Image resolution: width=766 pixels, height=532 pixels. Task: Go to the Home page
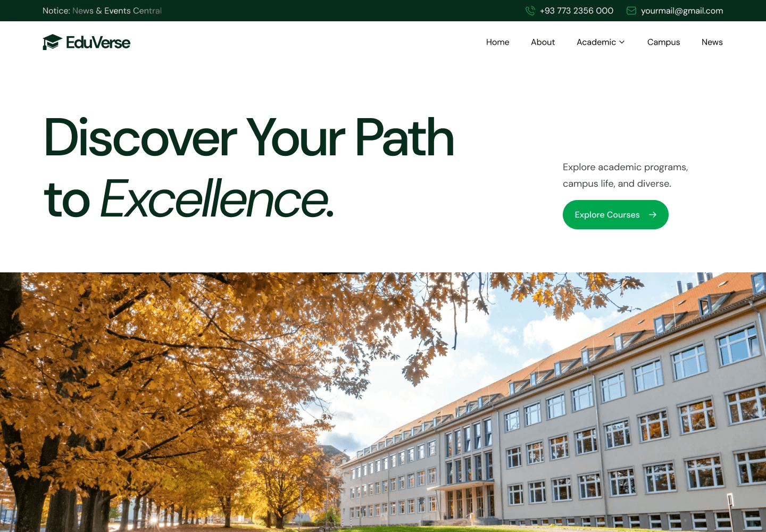(x=497, y=42)
